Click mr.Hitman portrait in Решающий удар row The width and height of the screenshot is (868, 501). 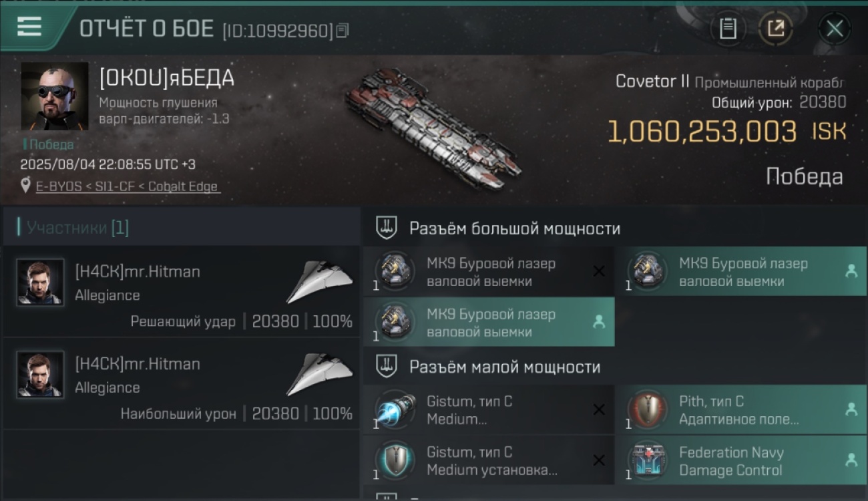pyautogui.click(x=40, y=282)
